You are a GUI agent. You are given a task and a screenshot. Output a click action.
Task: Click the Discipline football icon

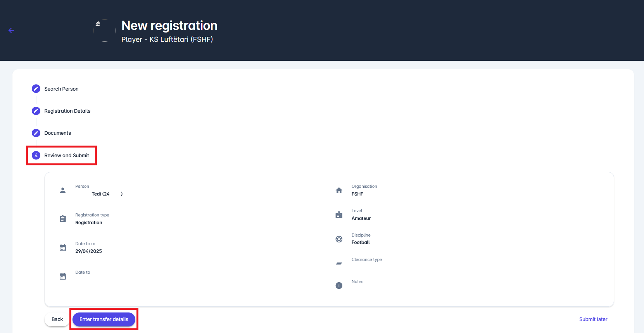[x=339, y=239]
